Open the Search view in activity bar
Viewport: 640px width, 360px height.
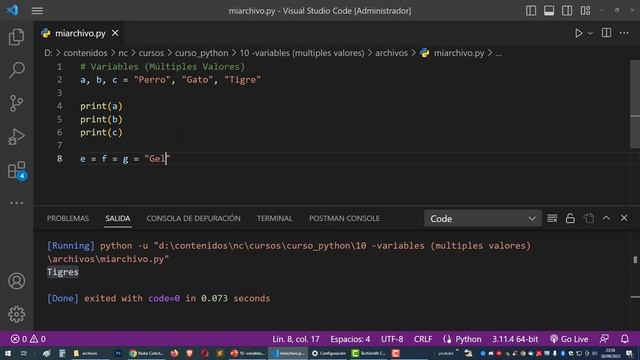16,70
